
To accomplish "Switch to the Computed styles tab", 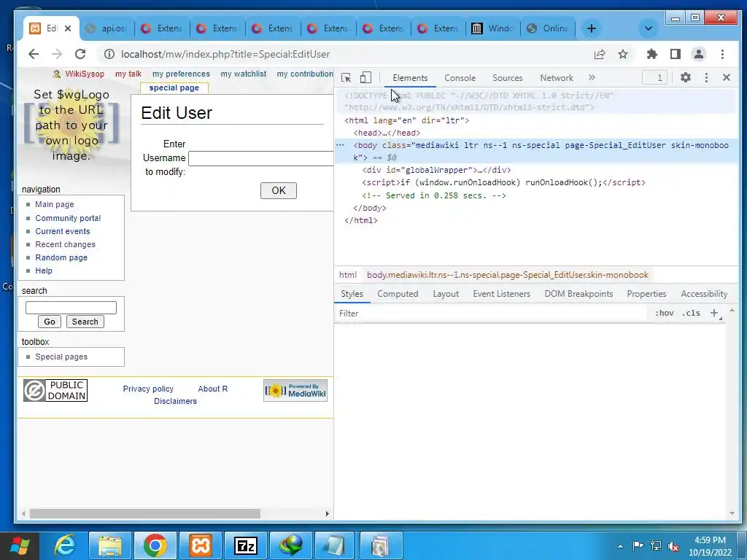I will (398, 294).
